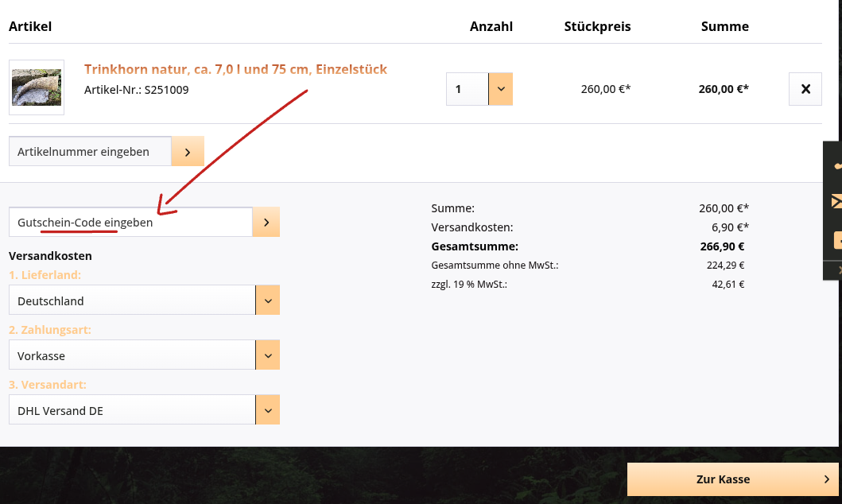Image resolution: width=842 pixels, height=504 pixels.
Task: Open the top contact icon in right sidebar
Action: click(836, 167)
